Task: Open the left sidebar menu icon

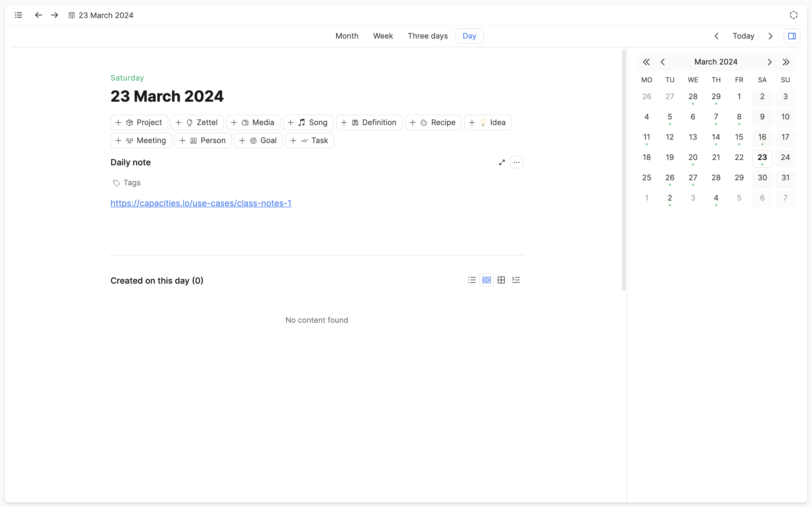Action: click(18, 15)
